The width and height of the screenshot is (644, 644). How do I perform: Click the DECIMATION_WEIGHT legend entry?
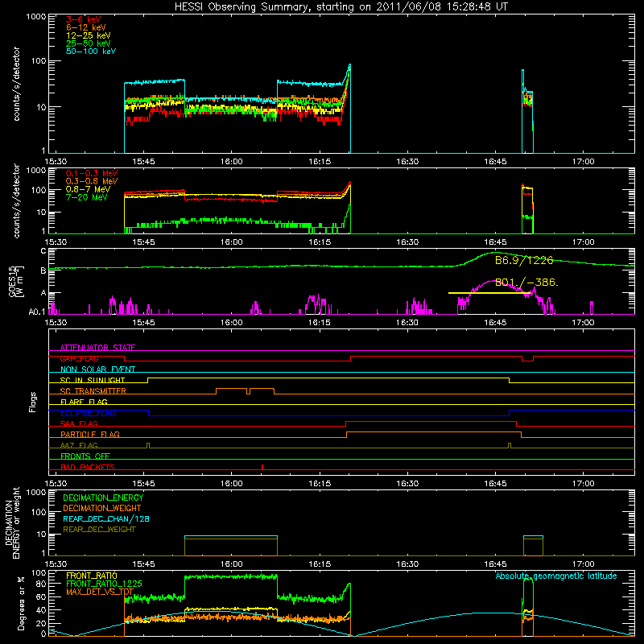pos(102,508)
